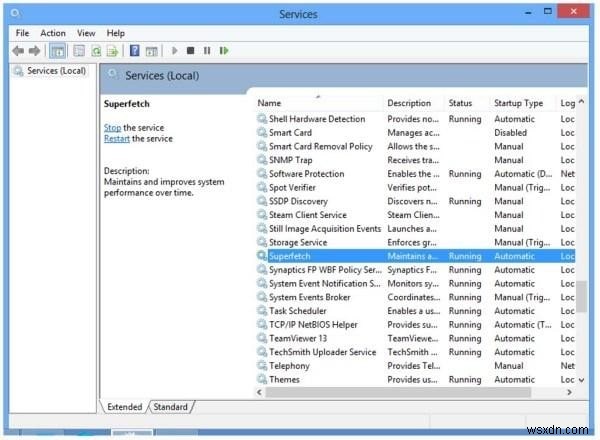
Task: Sort by the Log column header
Action: pyautogui.click(x=567, y=103)
